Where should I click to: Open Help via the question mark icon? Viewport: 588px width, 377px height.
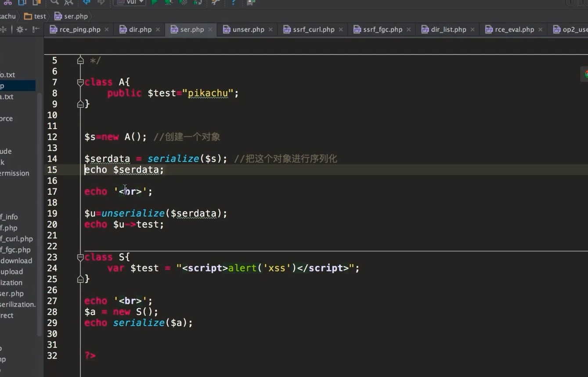pyautogui.click(x=234, y=2)
